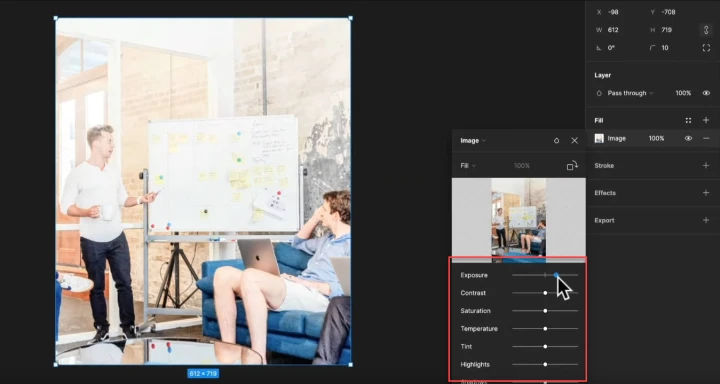Click the Image fill thumbnail swatch
Screen dimensions: 720x384
[599, 138]
